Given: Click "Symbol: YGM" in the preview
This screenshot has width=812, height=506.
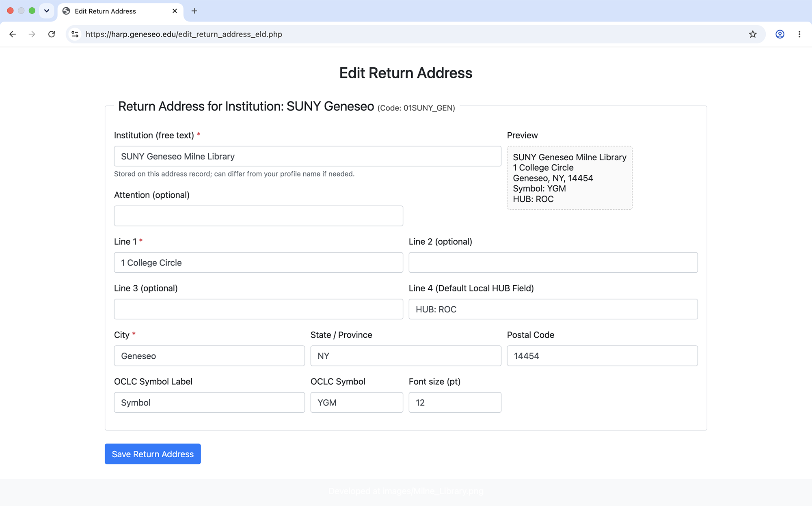Looking at the screenshot, I should click(539, 188).
